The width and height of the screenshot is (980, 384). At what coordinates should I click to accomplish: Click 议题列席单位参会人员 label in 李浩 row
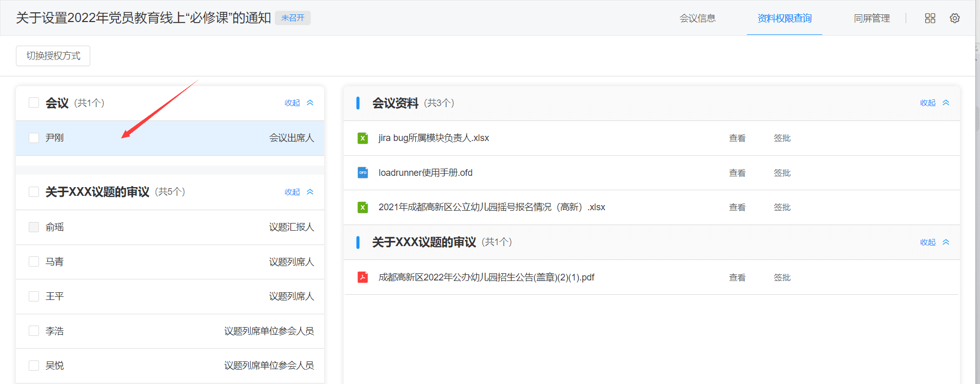pyautogui.click(x=269, y=331)
